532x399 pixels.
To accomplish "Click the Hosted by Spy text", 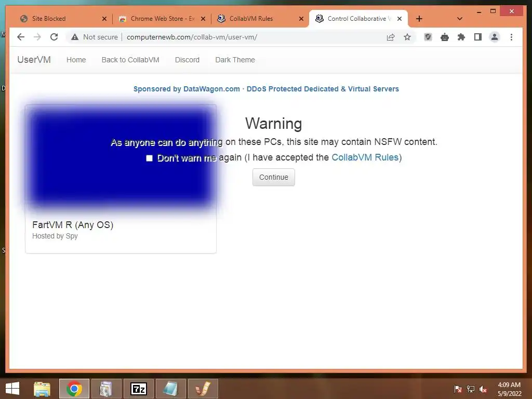I will pos(55,236).
